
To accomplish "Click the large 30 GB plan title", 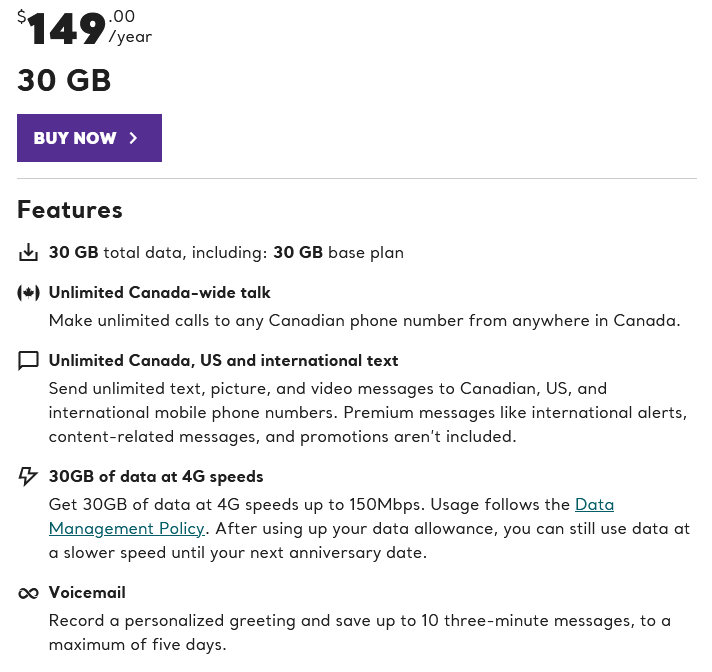I will click(64, 81).
